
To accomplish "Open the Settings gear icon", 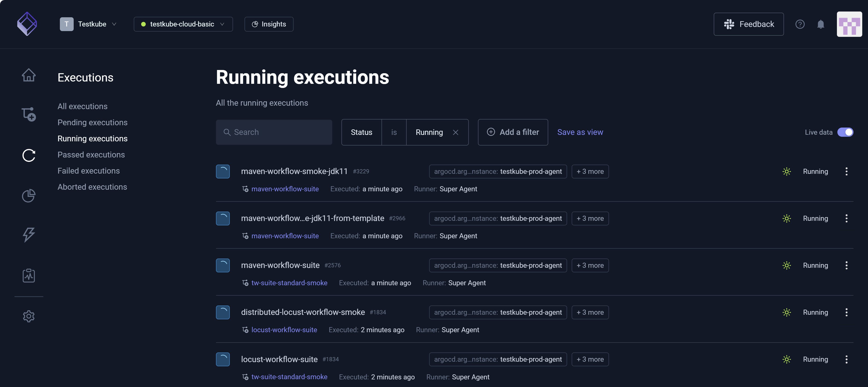I will tap(29, 316).
